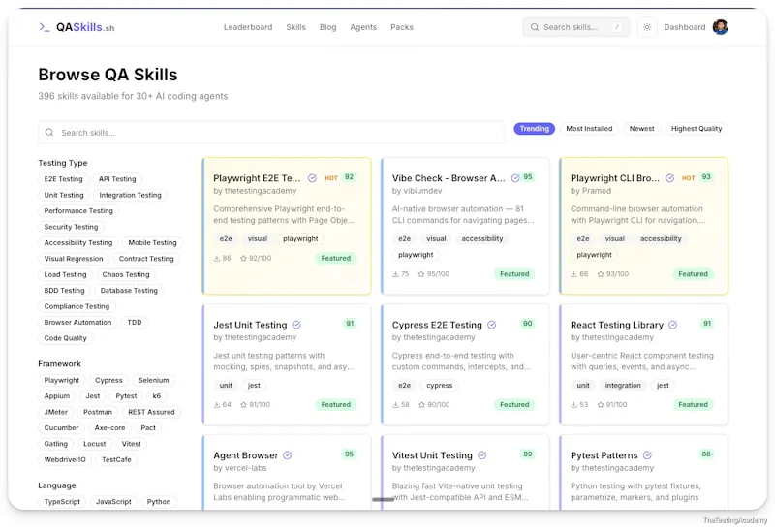This screenshot has height=532, width=775.
Task: Select the Selenium framework chip
Action: tap(154, 380)
